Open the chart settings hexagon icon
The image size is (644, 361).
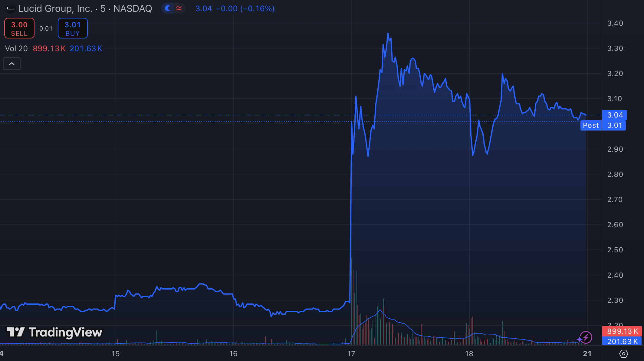[x=623, y=353]
